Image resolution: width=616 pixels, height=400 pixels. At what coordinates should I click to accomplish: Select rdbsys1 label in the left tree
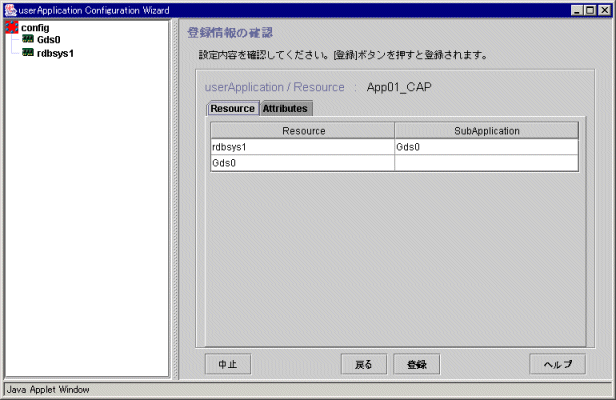[55, 53]
